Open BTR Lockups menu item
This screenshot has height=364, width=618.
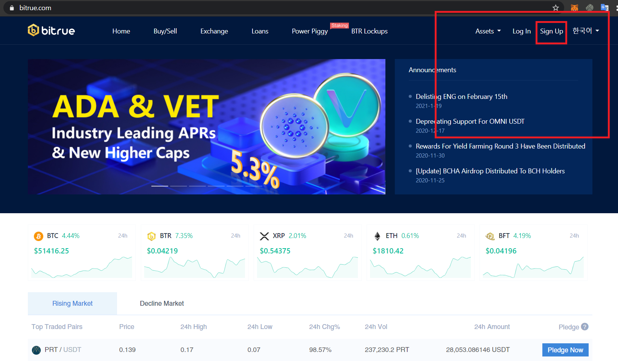point(370,31)
